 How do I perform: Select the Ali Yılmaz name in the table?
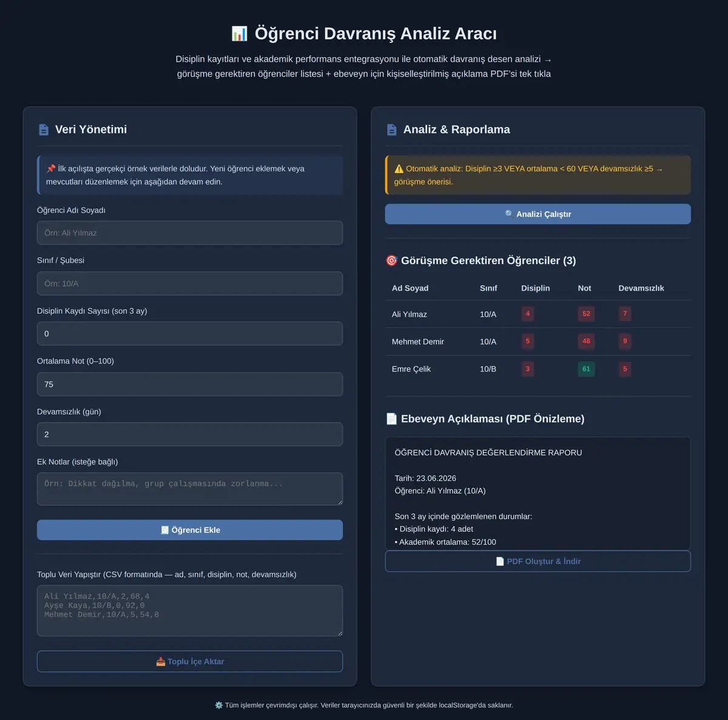[x=409, y=314]
